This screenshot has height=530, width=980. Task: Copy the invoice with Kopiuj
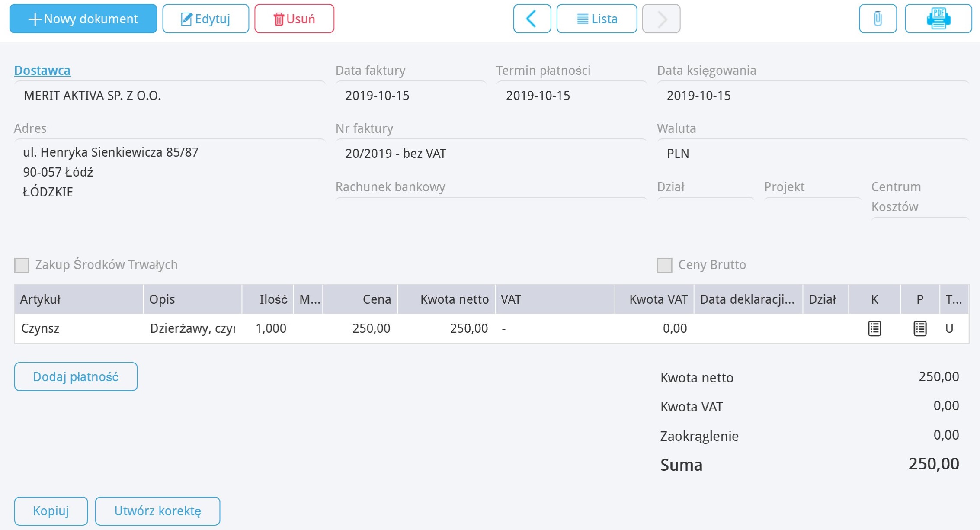click(51, 511)
